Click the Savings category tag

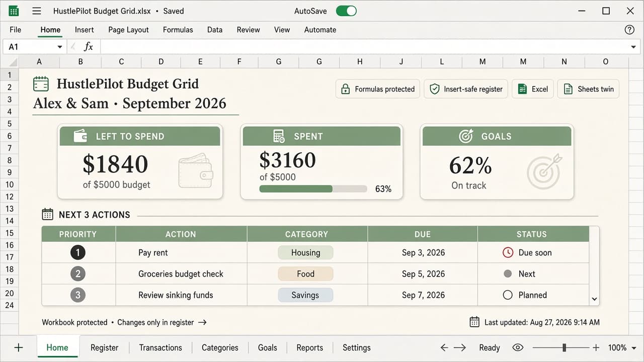(x=305, y=295)
